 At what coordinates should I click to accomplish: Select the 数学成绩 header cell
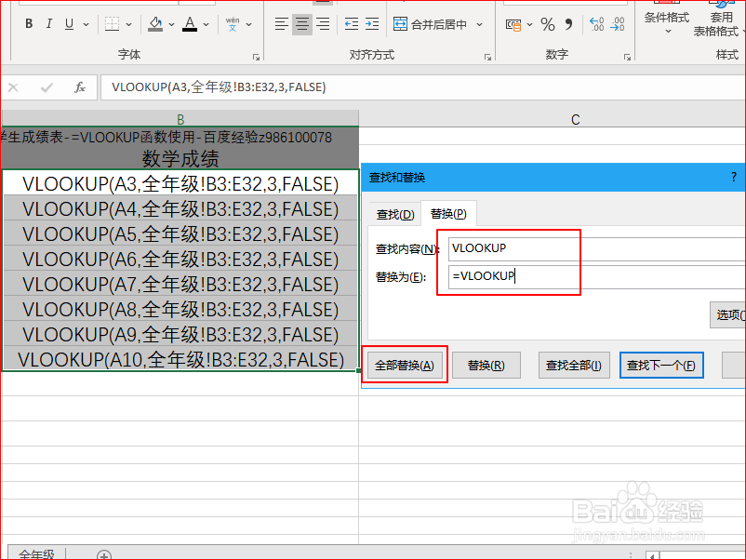[x=180, y=158]
